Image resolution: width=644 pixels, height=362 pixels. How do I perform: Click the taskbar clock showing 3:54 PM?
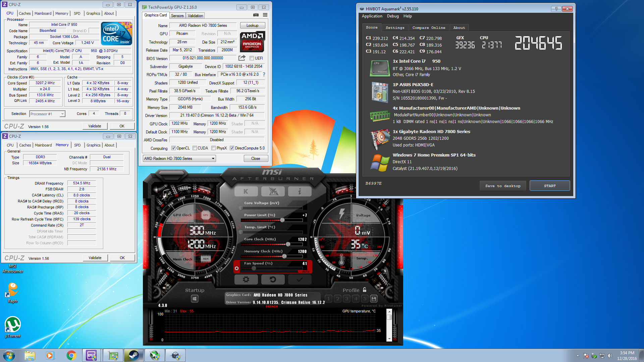[627, 356]
